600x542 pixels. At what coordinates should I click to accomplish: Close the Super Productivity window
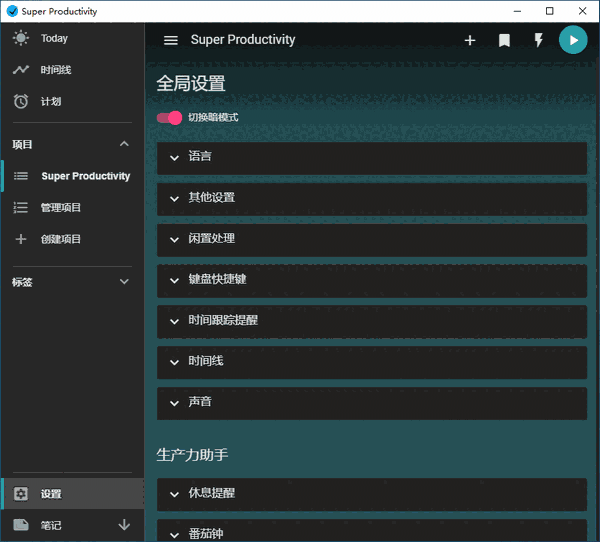(582, 11)
